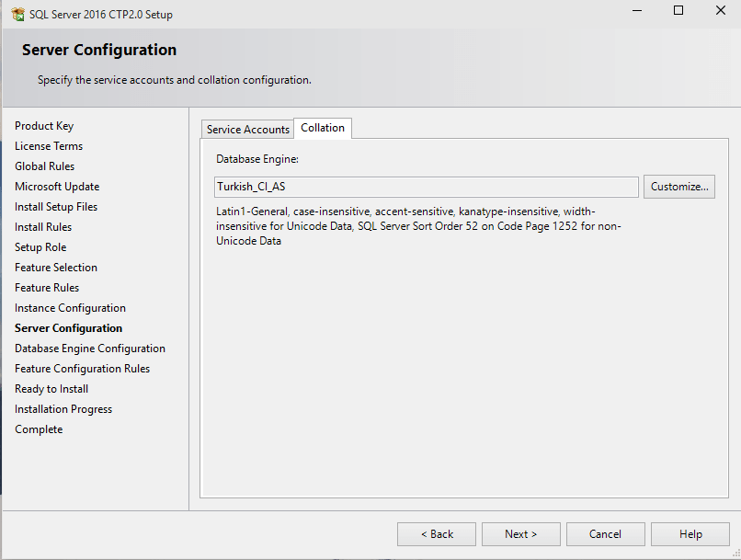Click the Database Engine label
The height and width of the screenshot is (560, 741).
[257, 159]
